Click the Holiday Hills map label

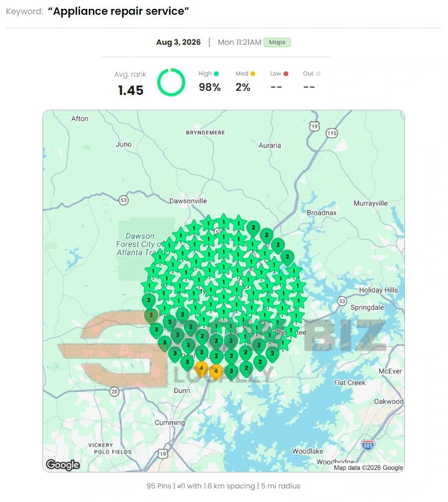tap(378, 290)
